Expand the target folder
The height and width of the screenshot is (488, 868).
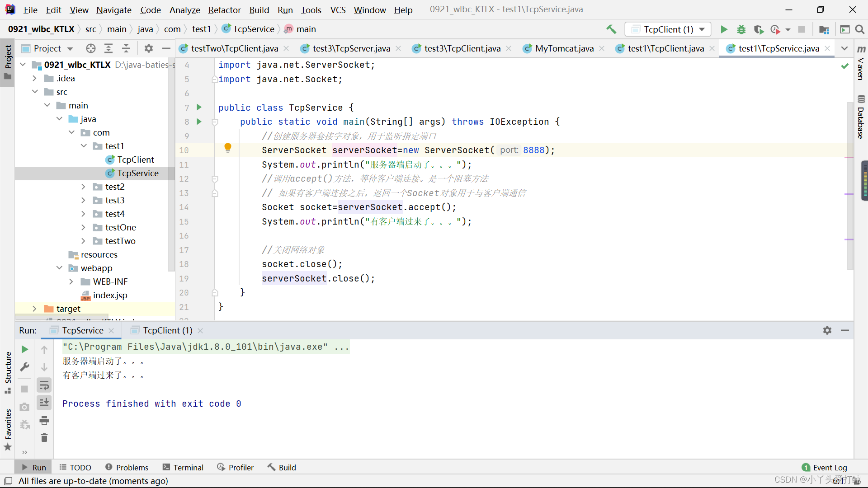point(34,309)
